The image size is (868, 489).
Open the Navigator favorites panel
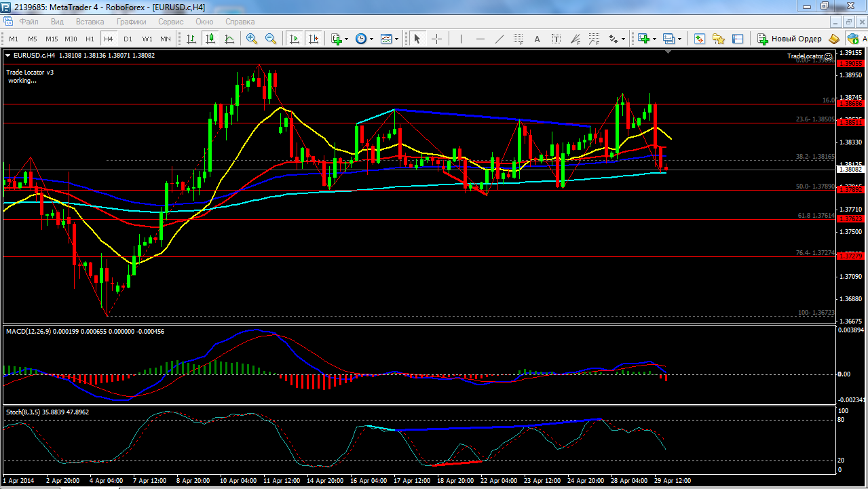718,39
